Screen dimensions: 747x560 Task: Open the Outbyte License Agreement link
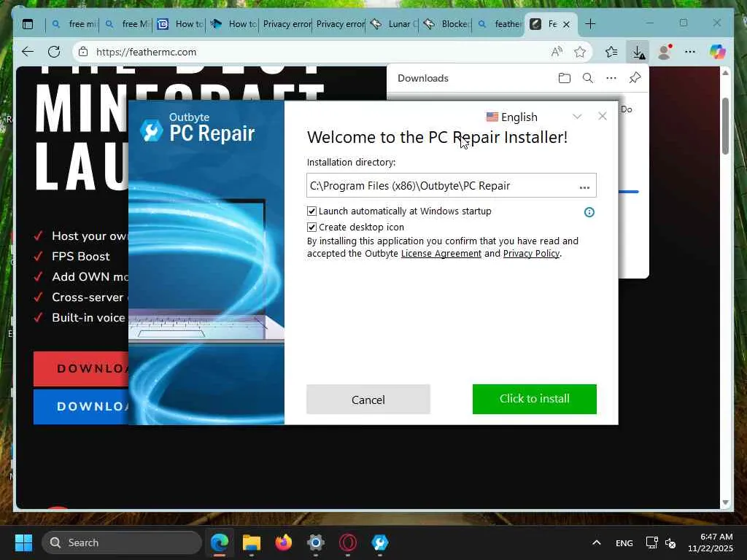441,253
